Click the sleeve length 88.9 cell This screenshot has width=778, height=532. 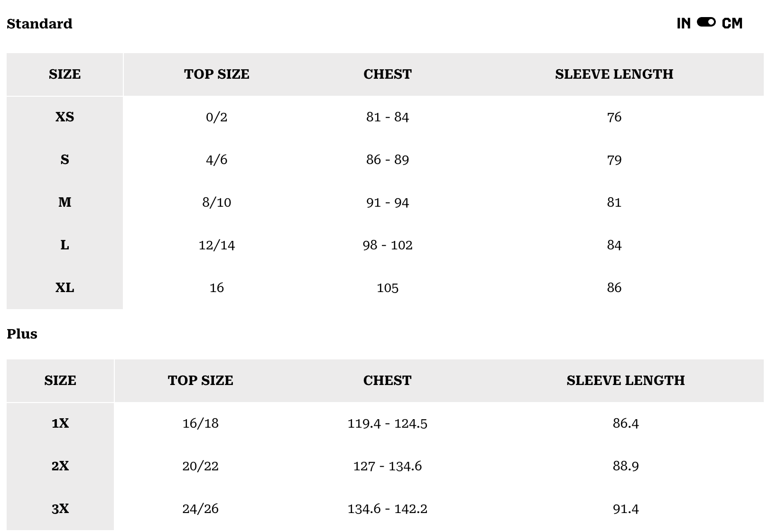point(625,466)
